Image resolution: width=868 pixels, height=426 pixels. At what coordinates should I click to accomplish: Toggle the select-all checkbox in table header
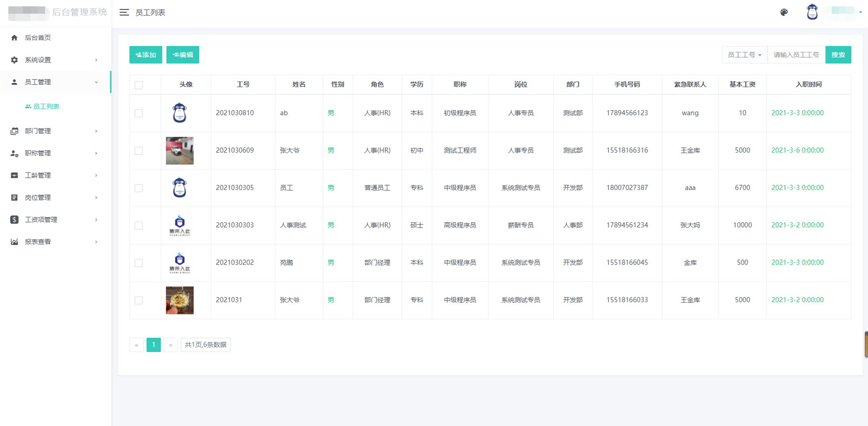(139, 85)
